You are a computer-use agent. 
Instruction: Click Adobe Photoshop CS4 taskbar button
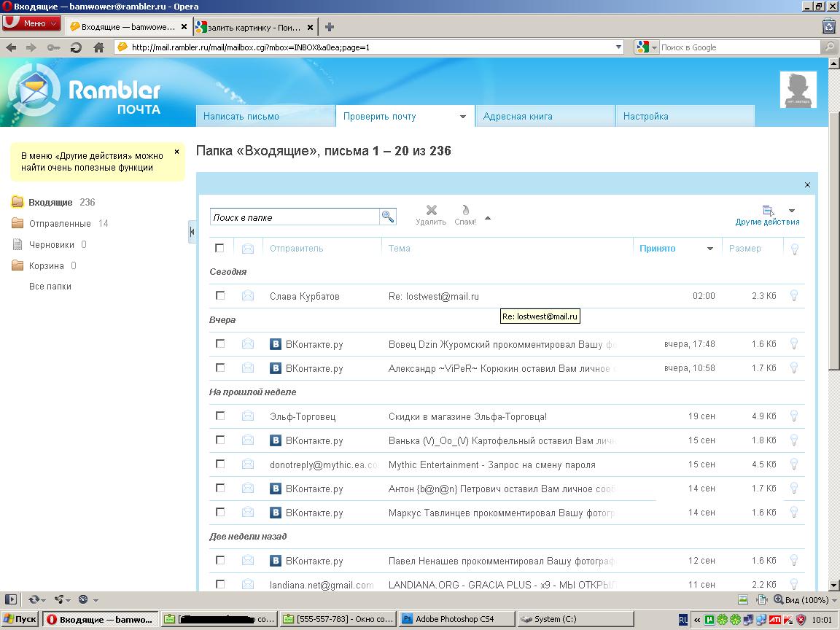tap(457, 619)
